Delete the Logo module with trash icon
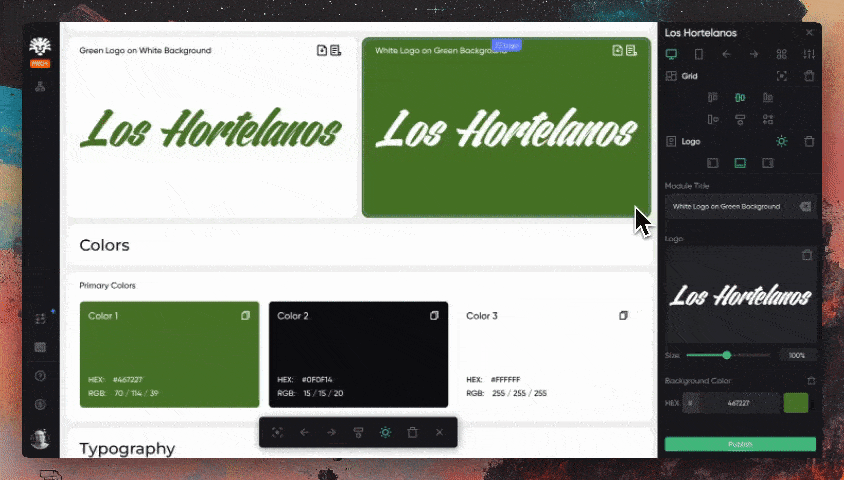The image size is (844, 480). 809,142
